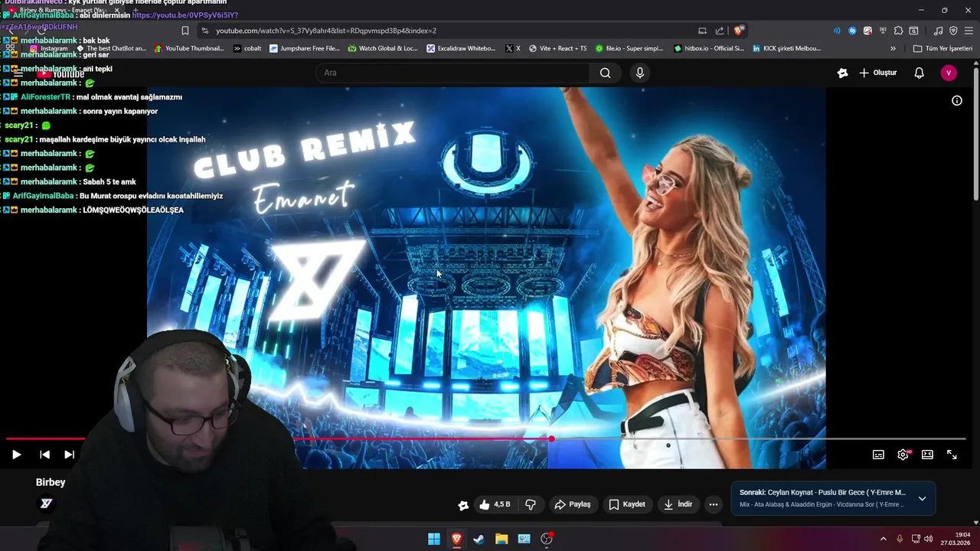Open the cobalt bookmark

pyautogui.click(x=247, y=48)
